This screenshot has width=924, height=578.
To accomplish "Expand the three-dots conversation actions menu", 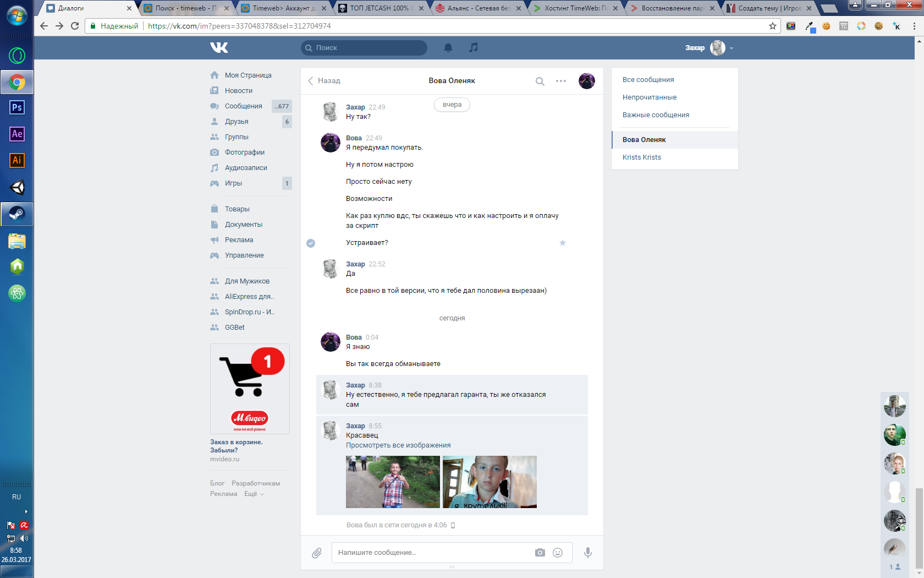I will [560, 81].
